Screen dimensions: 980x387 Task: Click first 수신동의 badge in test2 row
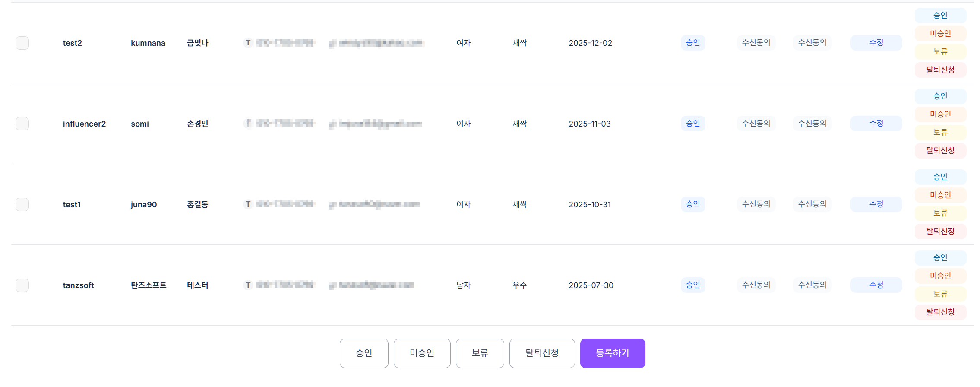coord(756,43)
